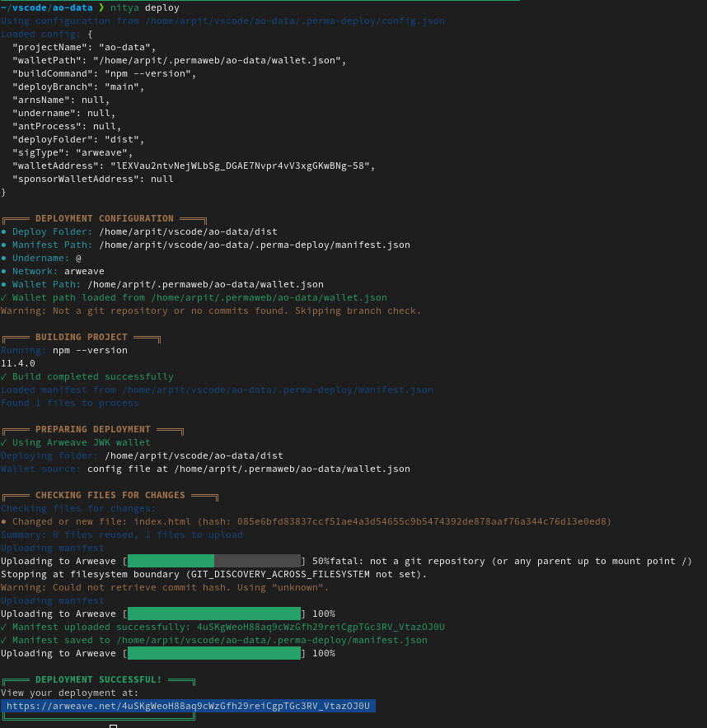Click the Checking files for changes: line
This screenshot has height=728, width=707.
coord(78,508)
